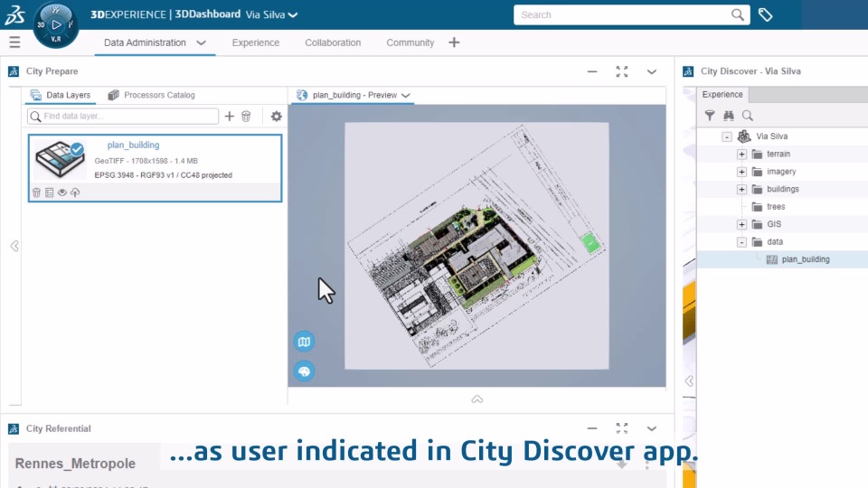Click the City Discover app icon
Viewport: 868px width, 488px height.
[x=688, y=71]
